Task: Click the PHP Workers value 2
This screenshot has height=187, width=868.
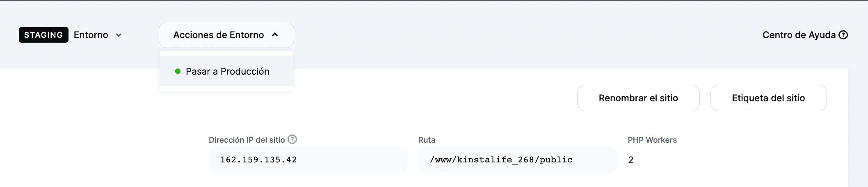Action: (x=630, y=160)
